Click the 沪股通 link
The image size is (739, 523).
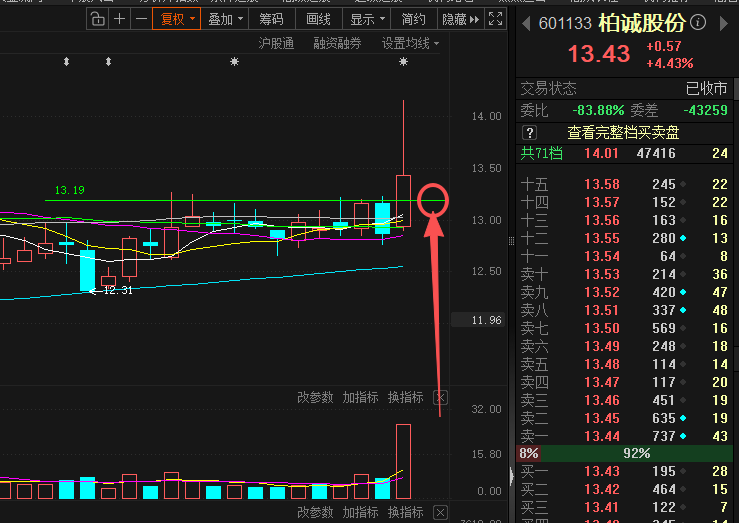276,44
